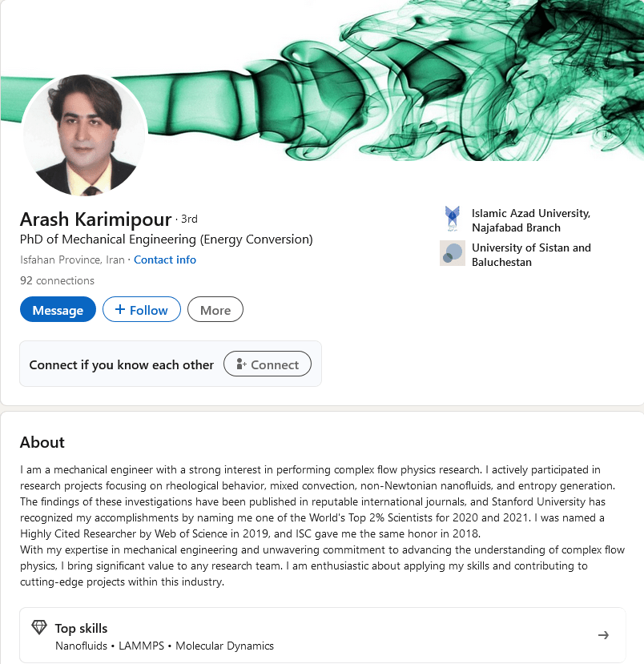Click the Nanofluids, LAMMPS, Molecular Dynamics skills line
Viewport: 644px width, 664px height.
point(164,646)
